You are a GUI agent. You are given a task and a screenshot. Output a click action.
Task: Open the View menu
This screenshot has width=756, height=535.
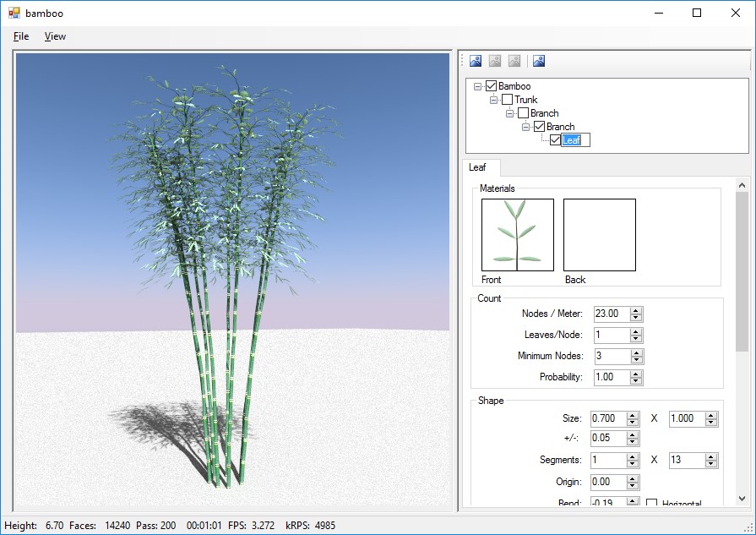coord(55,36)
